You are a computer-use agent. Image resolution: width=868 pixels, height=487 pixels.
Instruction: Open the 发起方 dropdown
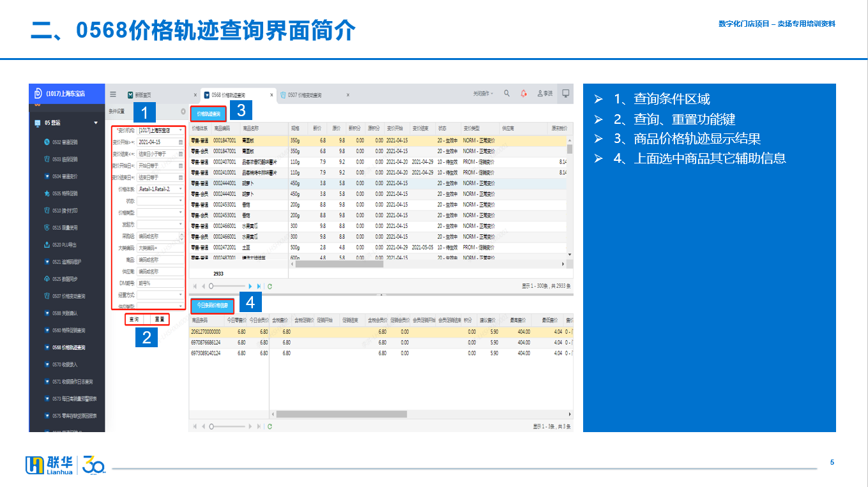pos(181,224)
